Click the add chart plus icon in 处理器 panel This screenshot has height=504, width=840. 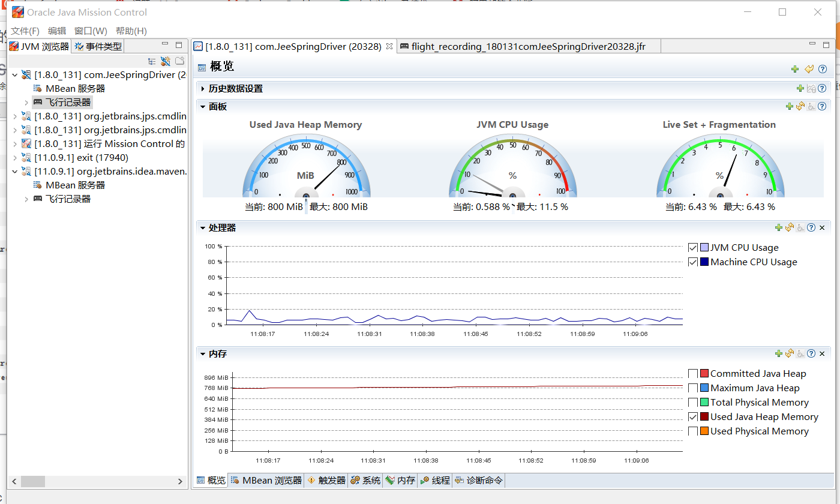778,227
